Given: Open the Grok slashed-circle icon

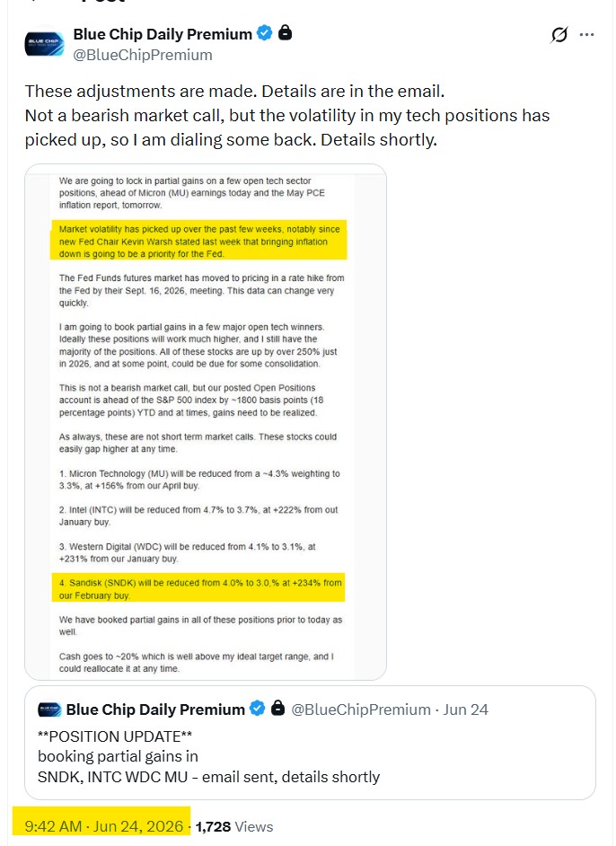Looking at the screenshot, I should coord(559,35).
